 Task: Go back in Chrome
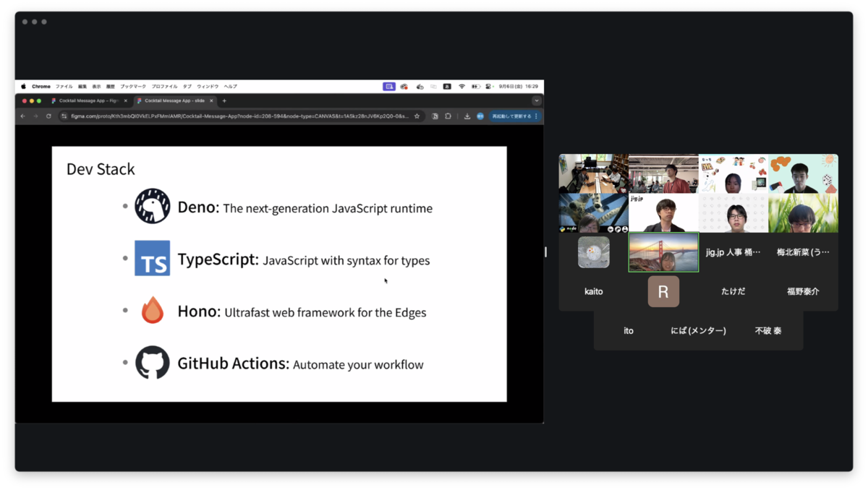point(23,116)
